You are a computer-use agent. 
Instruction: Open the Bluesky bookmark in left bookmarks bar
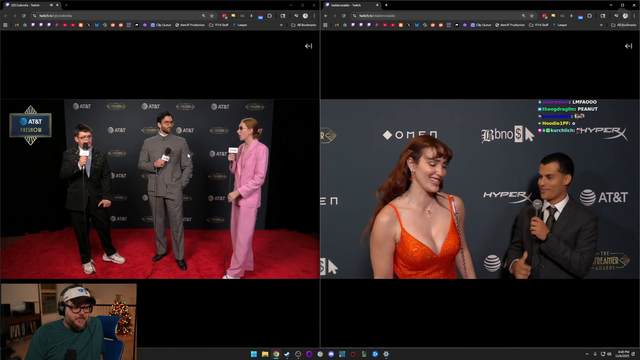pyautogui.click(x=97, y=25)
